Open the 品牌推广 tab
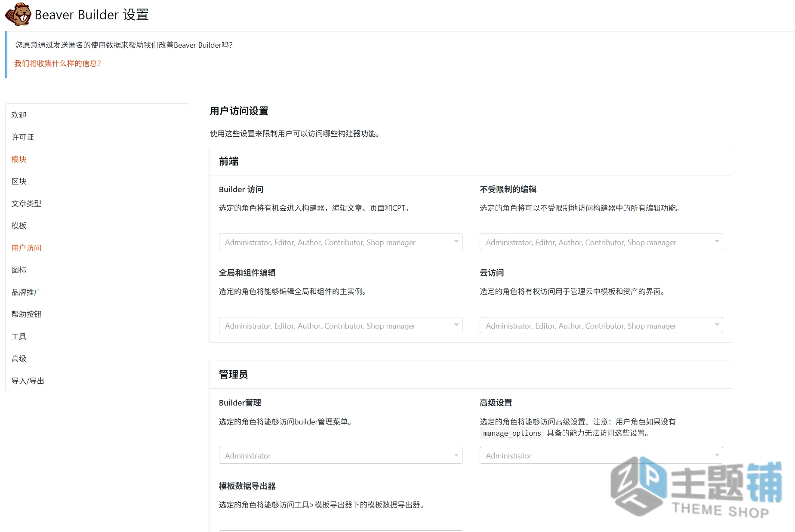Image resolution: width=795 pixels, height=532 pixels. [26, 292]
